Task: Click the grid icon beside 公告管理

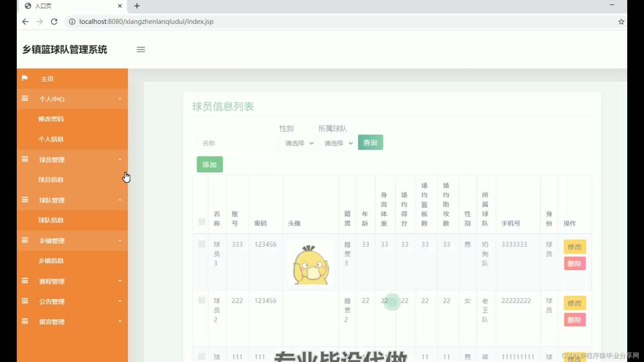Action: [x=25, y=301]
